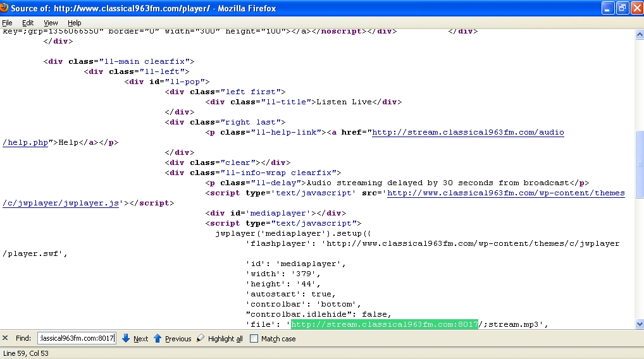Click the /player.swf' line
The image size is (644, 359).
[x=35, y=253]
